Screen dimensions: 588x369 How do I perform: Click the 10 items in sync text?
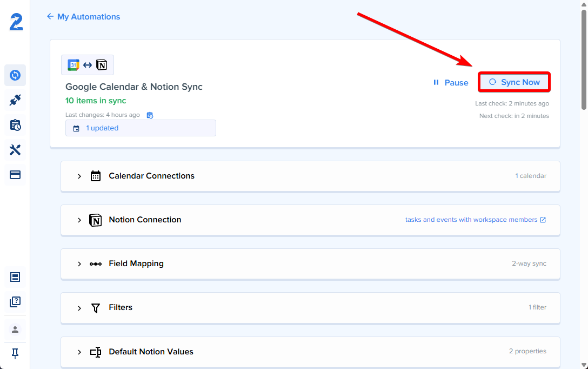96,101
